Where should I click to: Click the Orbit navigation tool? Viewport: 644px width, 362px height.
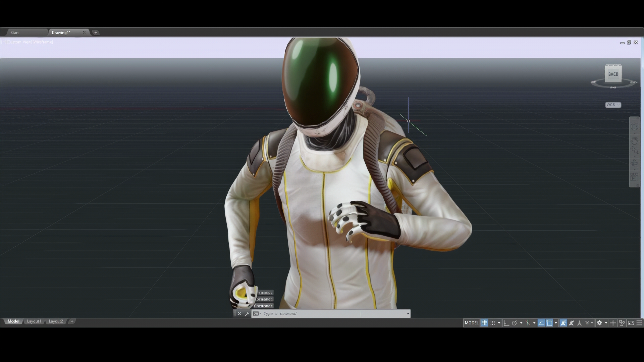click(634, 163)
